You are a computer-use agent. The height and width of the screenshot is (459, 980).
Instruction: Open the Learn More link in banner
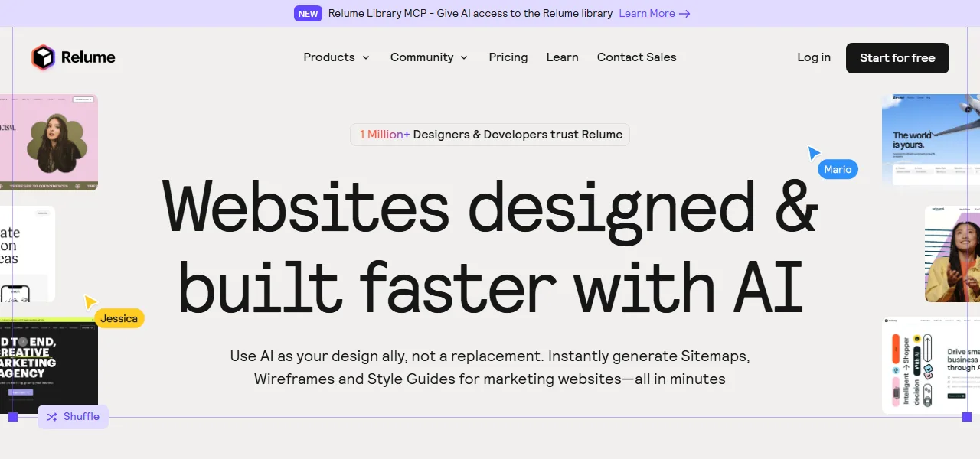[647, 13]
